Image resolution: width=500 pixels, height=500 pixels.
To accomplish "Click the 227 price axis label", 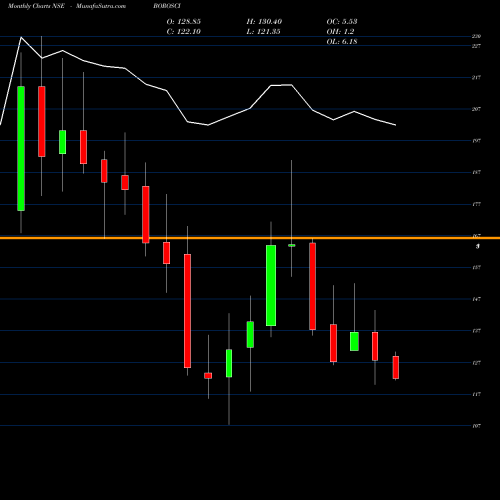I will pos(476,46).
